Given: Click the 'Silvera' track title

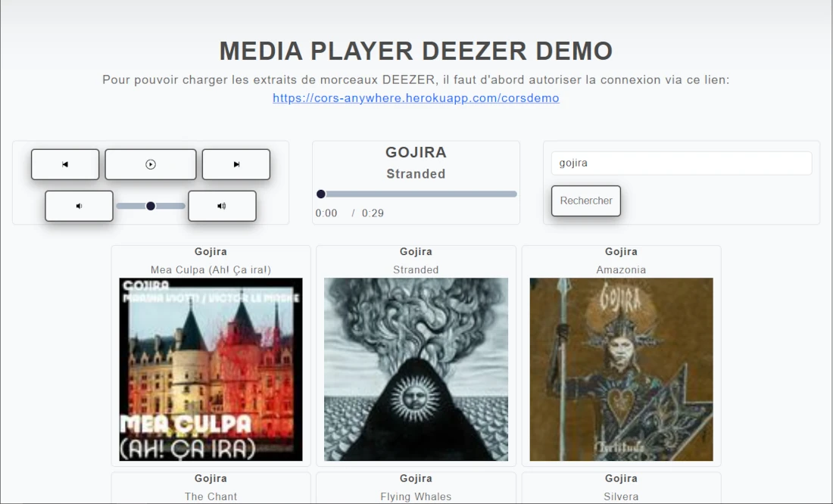Looking at the screenshot, I should click(x=621, y=496).
